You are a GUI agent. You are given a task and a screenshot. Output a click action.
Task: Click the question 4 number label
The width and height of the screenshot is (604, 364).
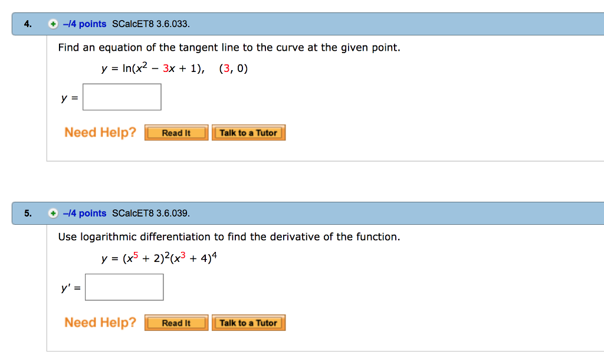26,24
